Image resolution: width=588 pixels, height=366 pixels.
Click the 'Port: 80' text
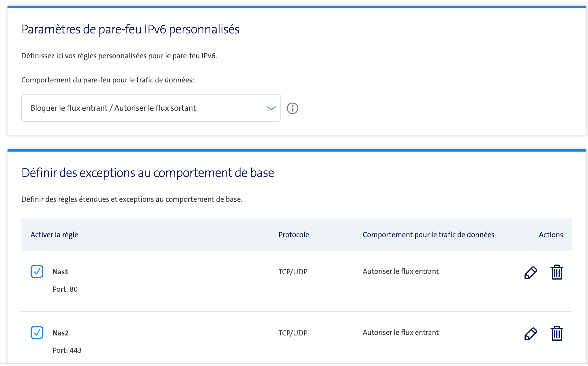pyautogui.click(x=65, y=289)
